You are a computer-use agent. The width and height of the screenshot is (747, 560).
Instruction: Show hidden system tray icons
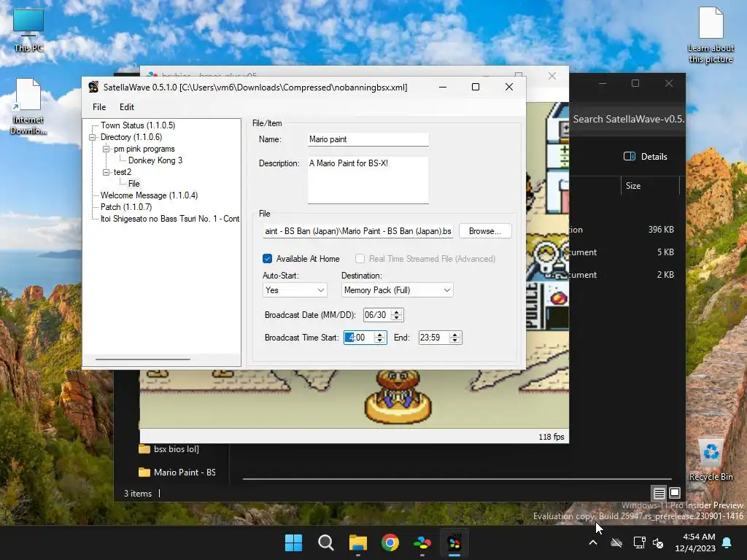pos(593,542)
